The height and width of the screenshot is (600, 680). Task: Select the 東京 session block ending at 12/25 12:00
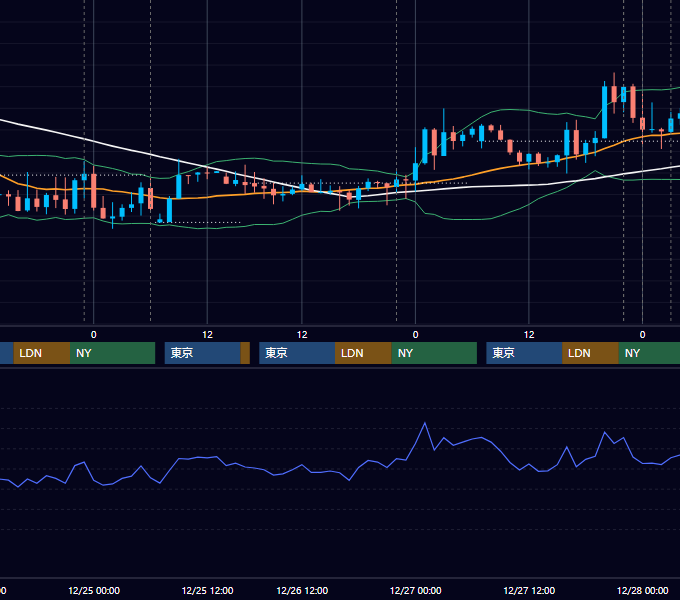point(203,353)
